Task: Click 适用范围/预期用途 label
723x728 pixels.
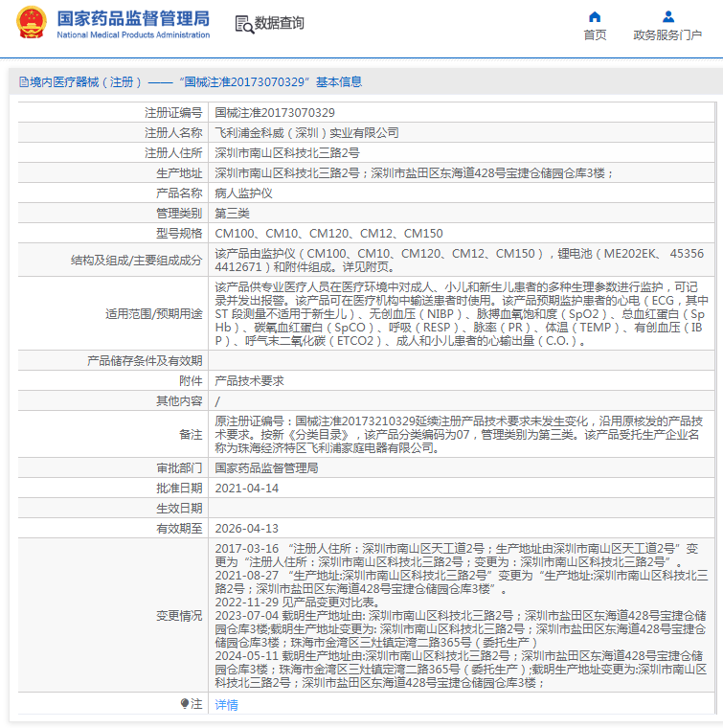Action: (x=153, y=314)
